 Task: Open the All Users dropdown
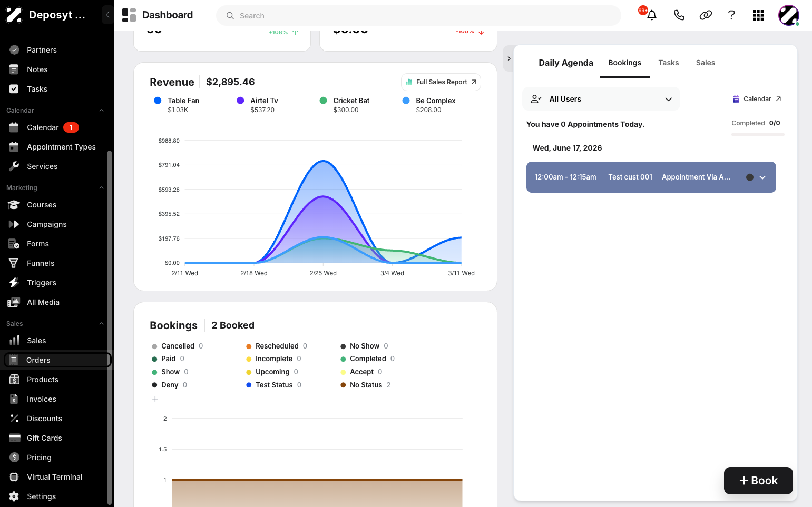pyautogui.click(x=601, y=99)
